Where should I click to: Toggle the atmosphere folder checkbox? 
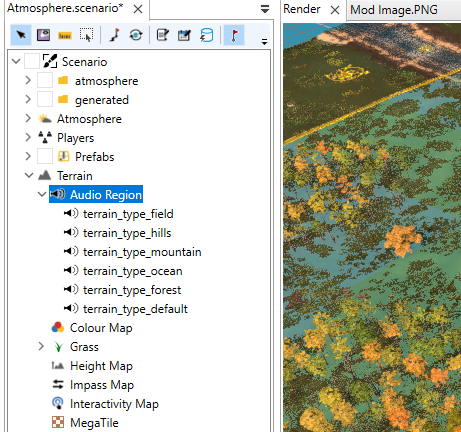coord(45,81)
